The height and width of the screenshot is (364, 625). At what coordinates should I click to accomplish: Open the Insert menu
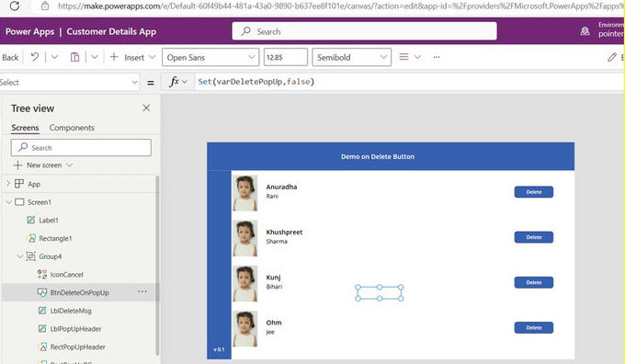(134, 57)
